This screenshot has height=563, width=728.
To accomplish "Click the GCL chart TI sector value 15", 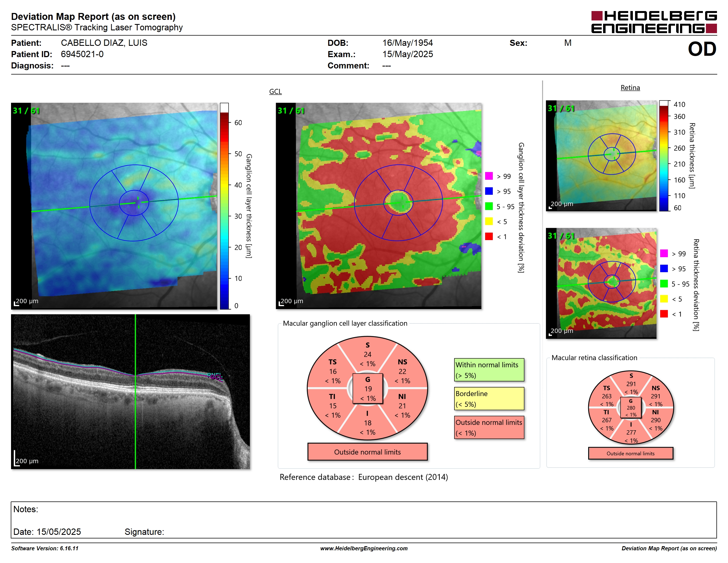I will [333, 406].
